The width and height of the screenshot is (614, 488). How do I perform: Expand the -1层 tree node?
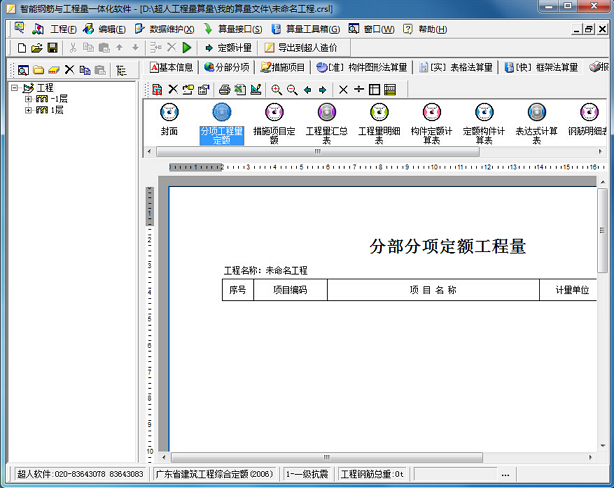click(28, 99)
